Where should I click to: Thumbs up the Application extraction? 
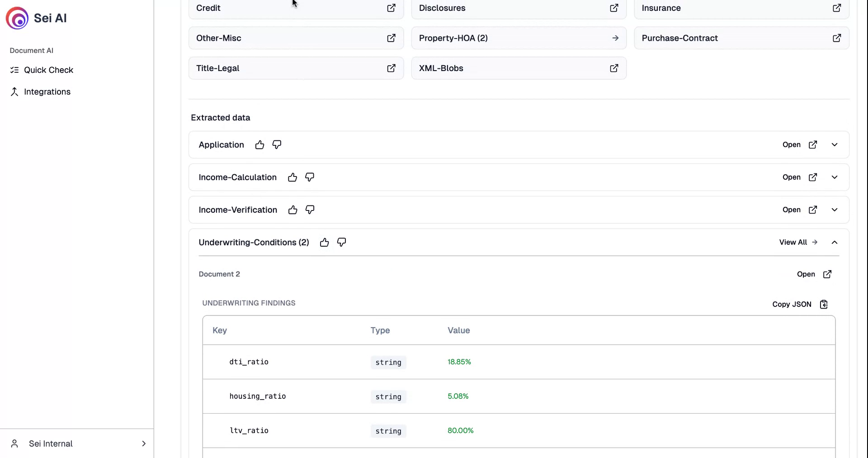[259, 144]
